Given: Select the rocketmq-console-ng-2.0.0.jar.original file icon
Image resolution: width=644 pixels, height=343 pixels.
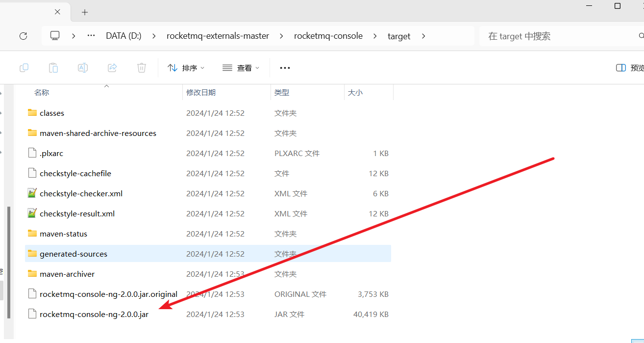Looking at the screenshot, I should pos(32,294).
